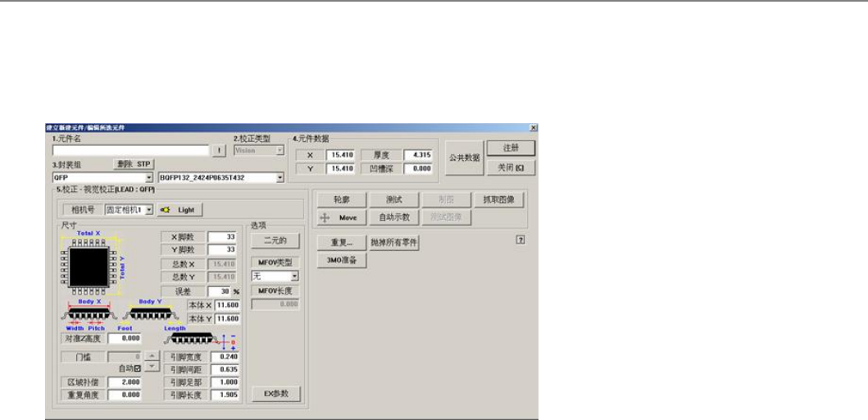Click the component data Y field 15.410

click(x=340, y=168)
